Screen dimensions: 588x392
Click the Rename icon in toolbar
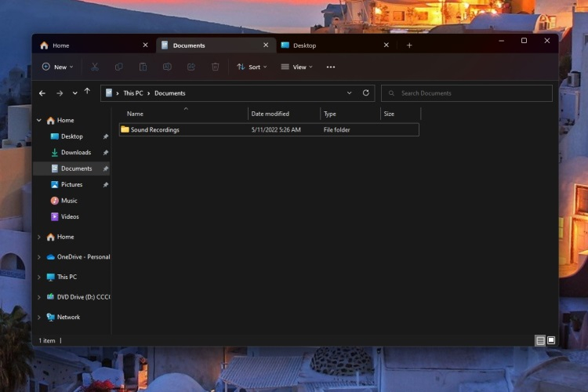coord(167,67)
